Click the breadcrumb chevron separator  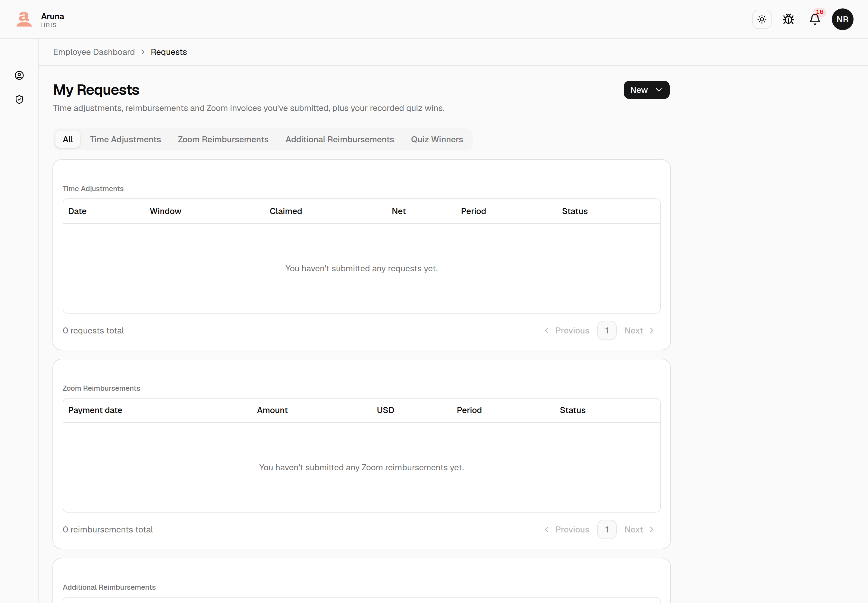point(143,52)
